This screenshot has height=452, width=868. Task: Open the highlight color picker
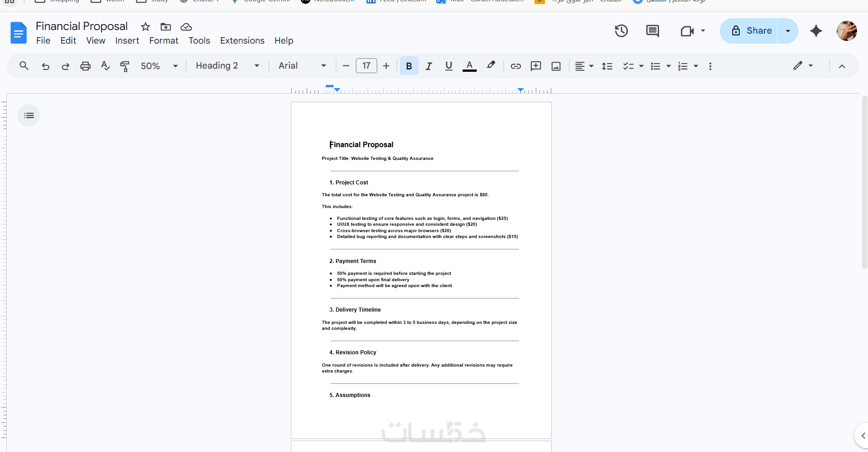(x=491, y=65)
